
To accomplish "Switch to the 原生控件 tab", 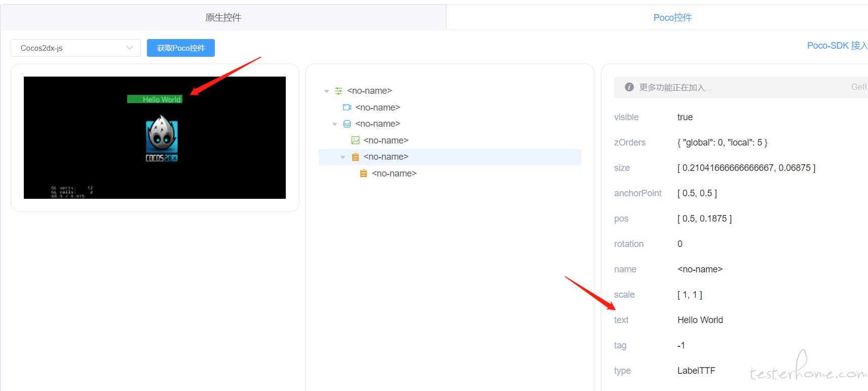I will [x=223, y=18].
